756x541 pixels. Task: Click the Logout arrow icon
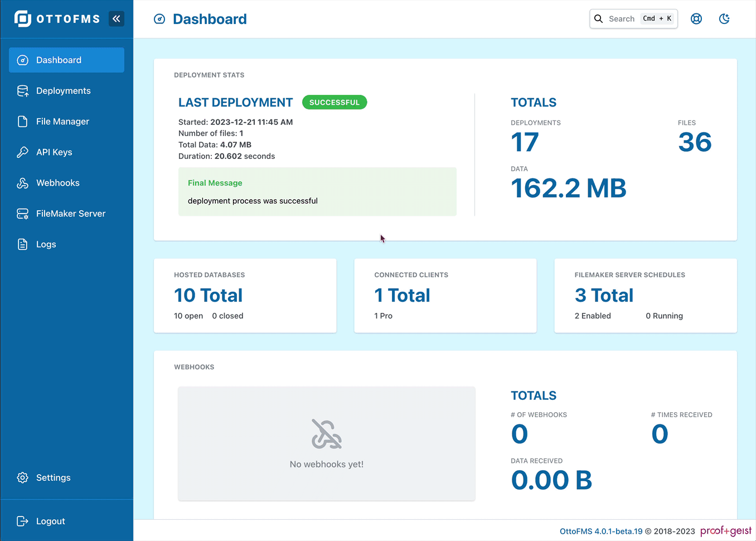(23, 521)
